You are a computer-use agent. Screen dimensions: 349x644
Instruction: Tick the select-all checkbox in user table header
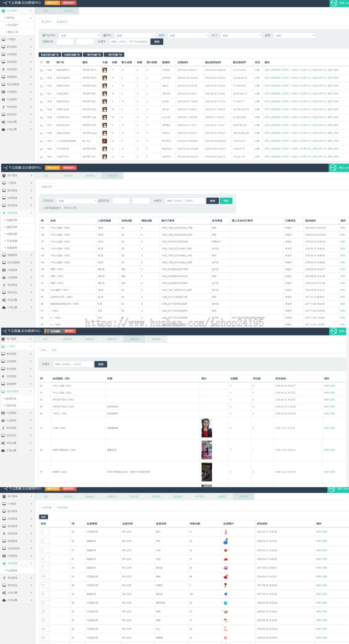pyautogui.click(x=41, y=62)
